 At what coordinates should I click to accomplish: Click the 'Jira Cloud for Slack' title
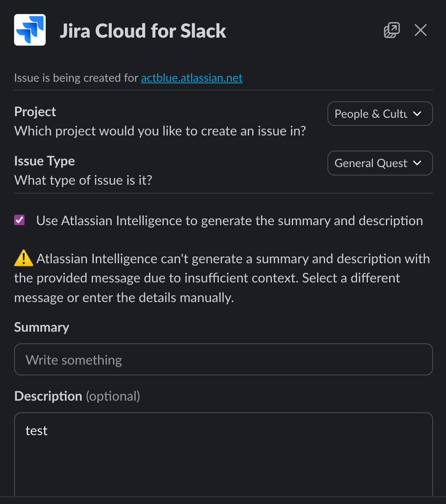pyautogui.click(x=143, y=31)
